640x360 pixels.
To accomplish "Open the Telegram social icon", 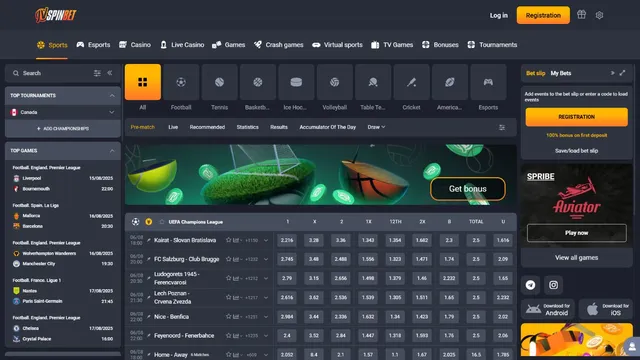I will point(530,285).
